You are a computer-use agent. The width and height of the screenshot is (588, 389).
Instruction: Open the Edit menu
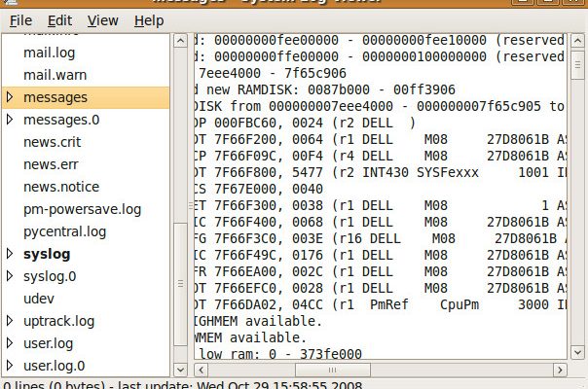click(59, 20)
